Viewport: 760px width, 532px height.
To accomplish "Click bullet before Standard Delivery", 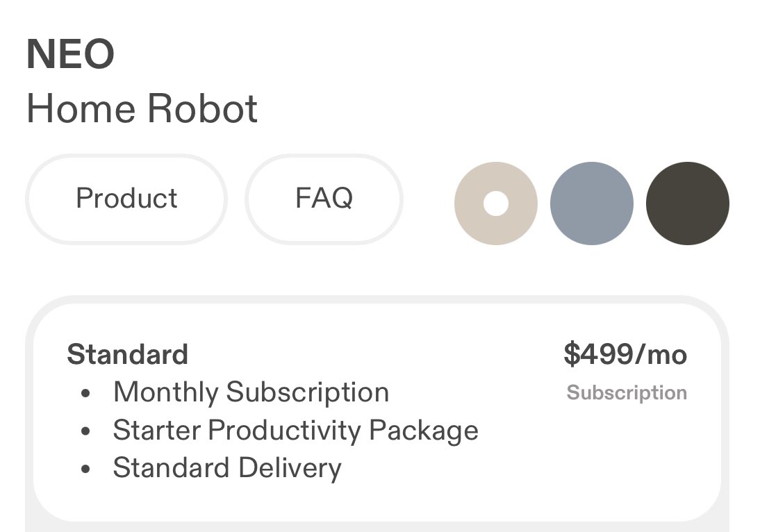I will tap(85, 469).
